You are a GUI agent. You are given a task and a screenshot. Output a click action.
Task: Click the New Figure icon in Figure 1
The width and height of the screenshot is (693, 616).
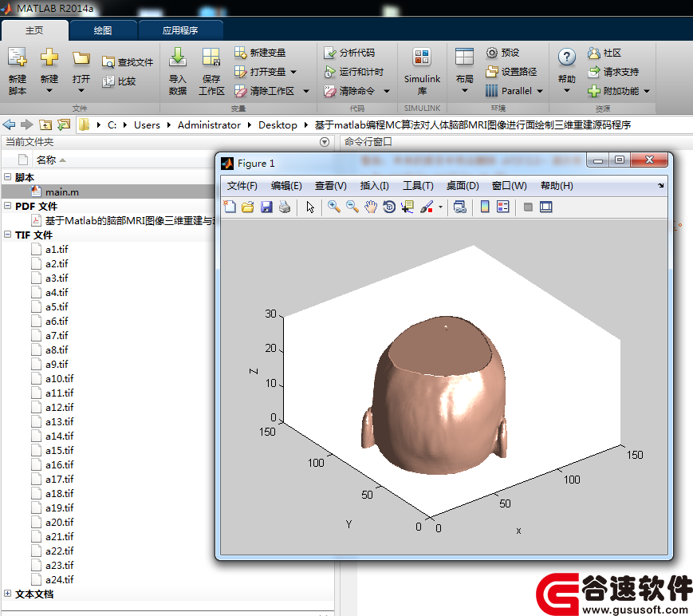230,207
